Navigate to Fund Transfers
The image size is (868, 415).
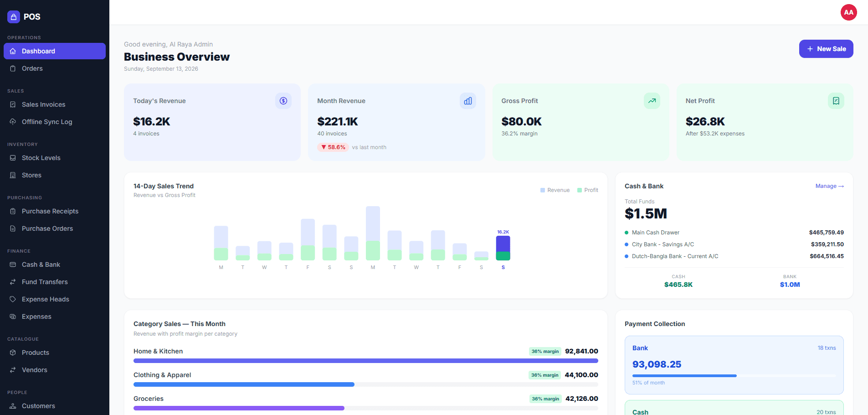pyautogui.click(x=55, y=282)
